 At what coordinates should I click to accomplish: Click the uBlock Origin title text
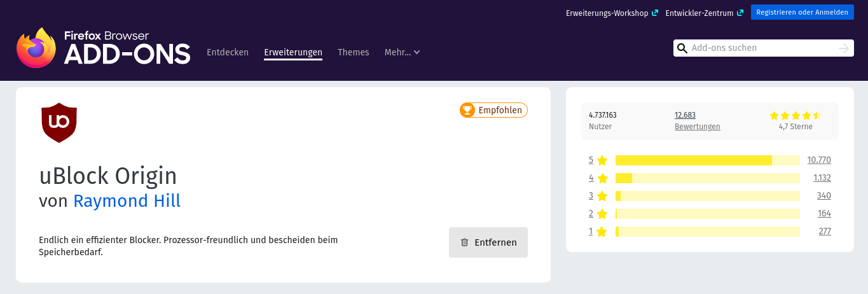(x=108, y=176)
